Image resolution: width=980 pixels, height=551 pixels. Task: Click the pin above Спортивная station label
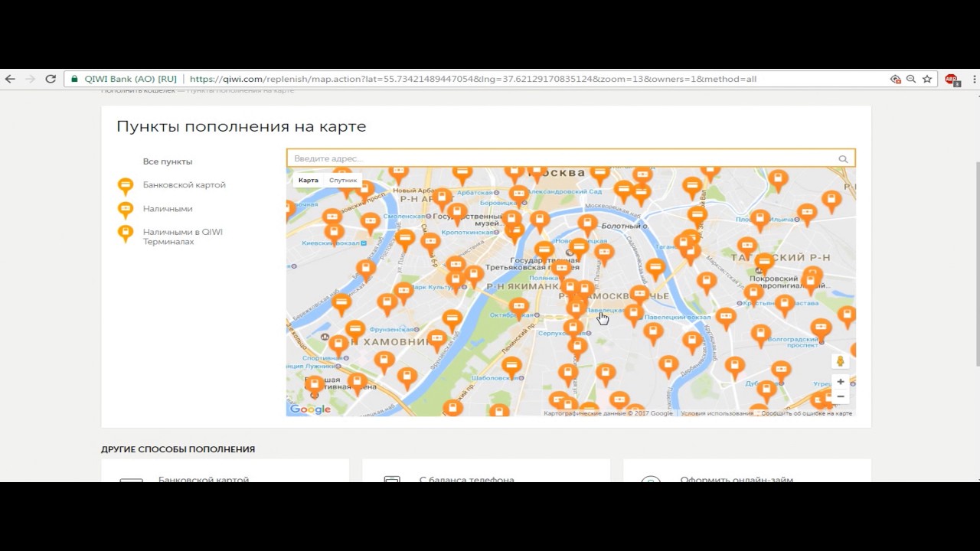tap(338, 345)
